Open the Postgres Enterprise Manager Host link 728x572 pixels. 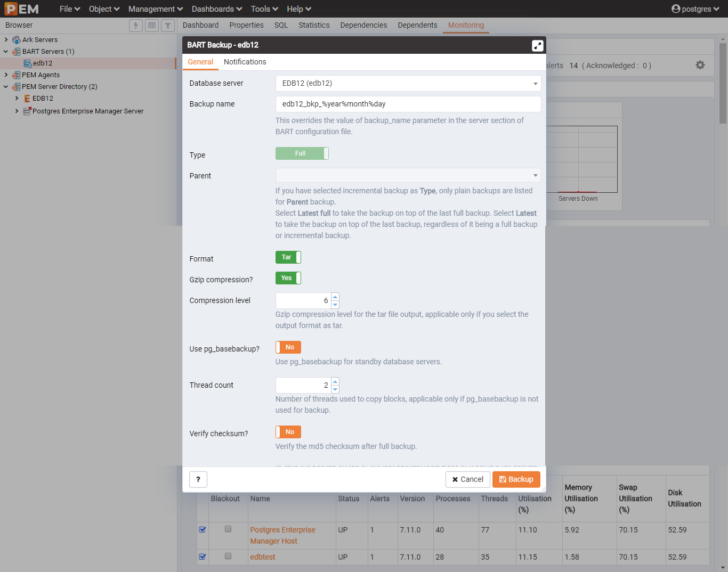click(282, 535)
